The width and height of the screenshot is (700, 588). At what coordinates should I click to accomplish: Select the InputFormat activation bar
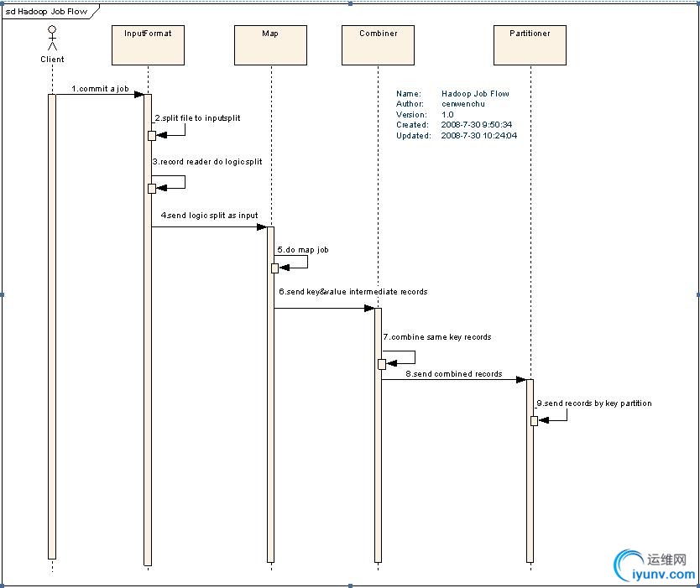tap(148, 330)
